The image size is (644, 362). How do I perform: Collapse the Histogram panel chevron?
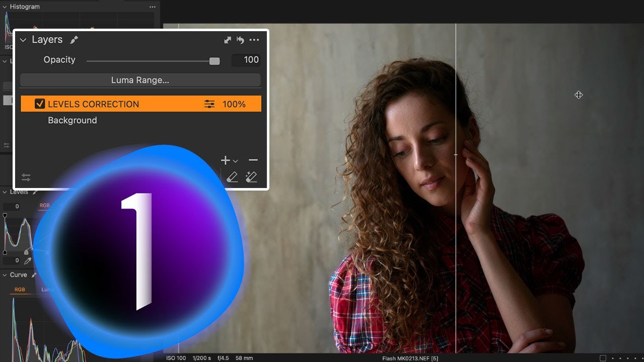coord(5,7)
